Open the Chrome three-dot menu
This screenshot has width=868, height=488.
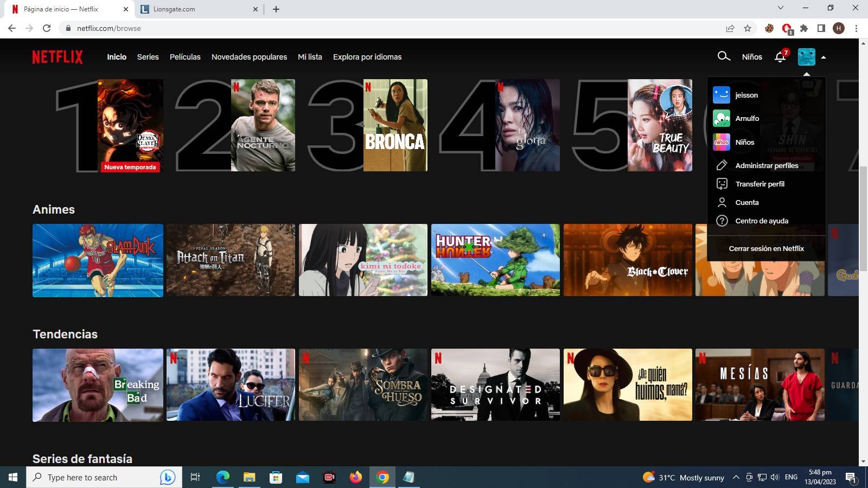click(856, 28)
